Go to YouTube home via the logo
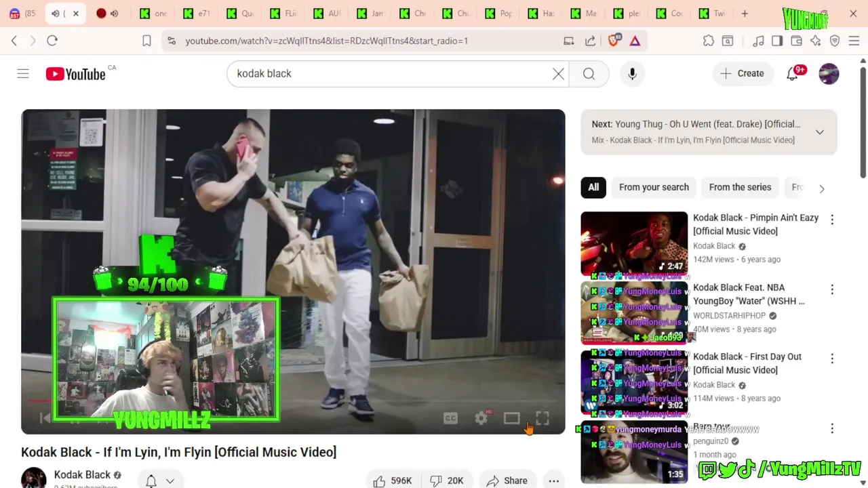This screenshot has height=488, width=868. tap(75, 74)
